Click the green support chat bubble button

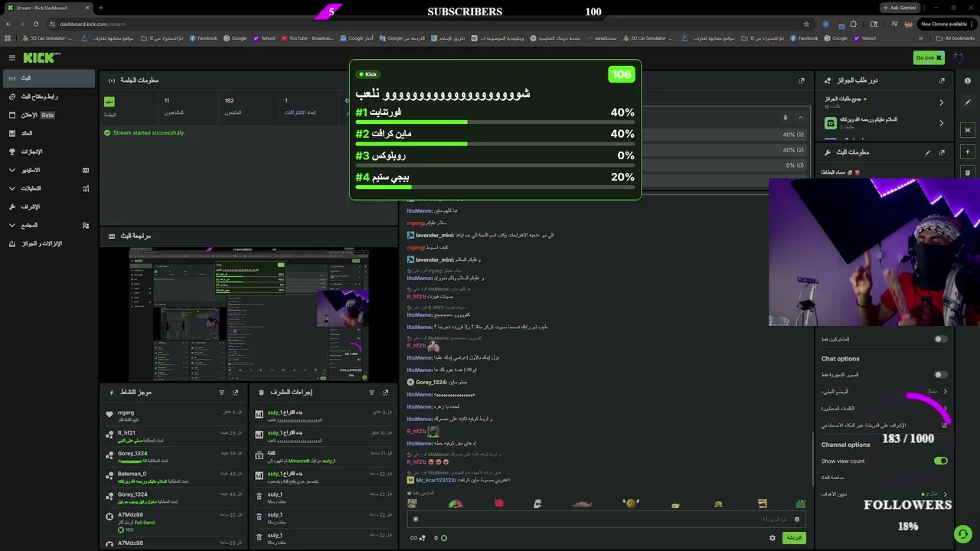(x=962, y=533)
